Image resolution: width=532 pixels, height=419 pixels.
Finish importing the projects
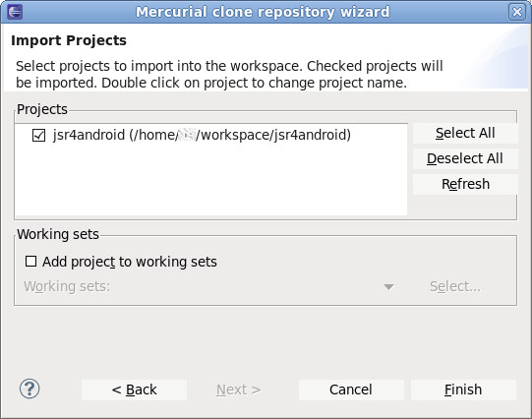tap(463, 389)
